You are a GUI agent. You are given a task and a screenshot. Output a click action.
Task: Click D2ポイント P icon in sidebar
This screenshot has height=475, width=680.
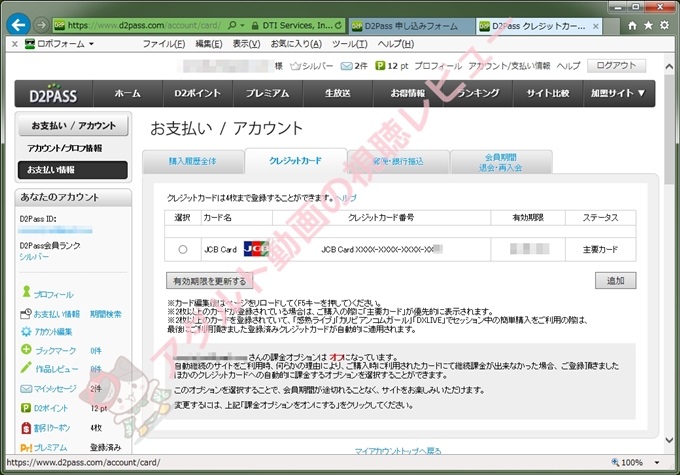tap(26, 408)
